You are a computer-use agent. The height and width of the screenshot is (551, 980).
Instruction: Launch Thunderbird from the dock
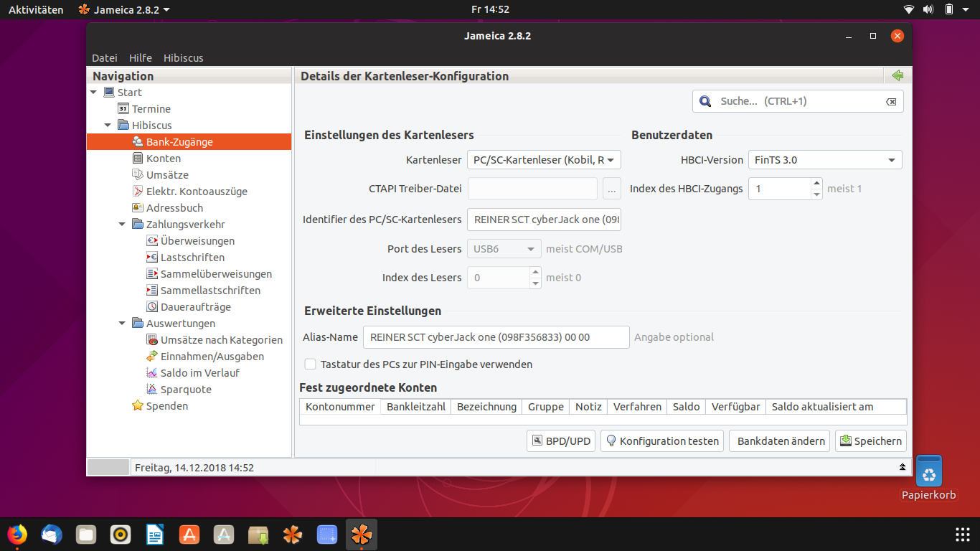pos(52,534)
